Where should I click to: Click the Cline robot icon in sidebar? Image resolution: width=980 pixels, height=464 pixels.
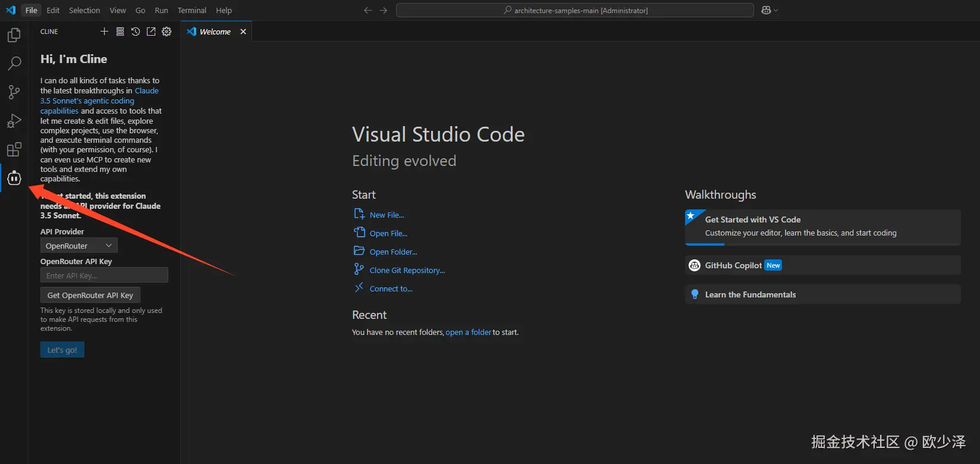(x=14, y=178)
